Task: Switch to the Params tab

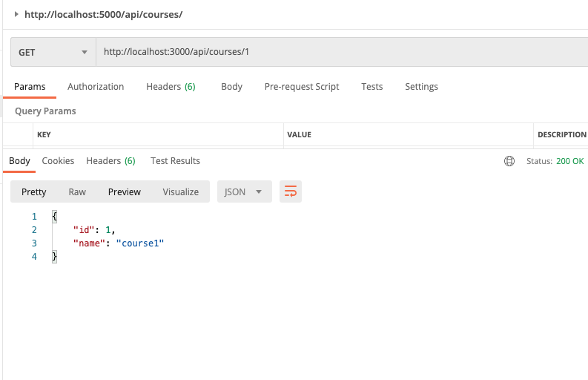Action: (x=30, y=87)
